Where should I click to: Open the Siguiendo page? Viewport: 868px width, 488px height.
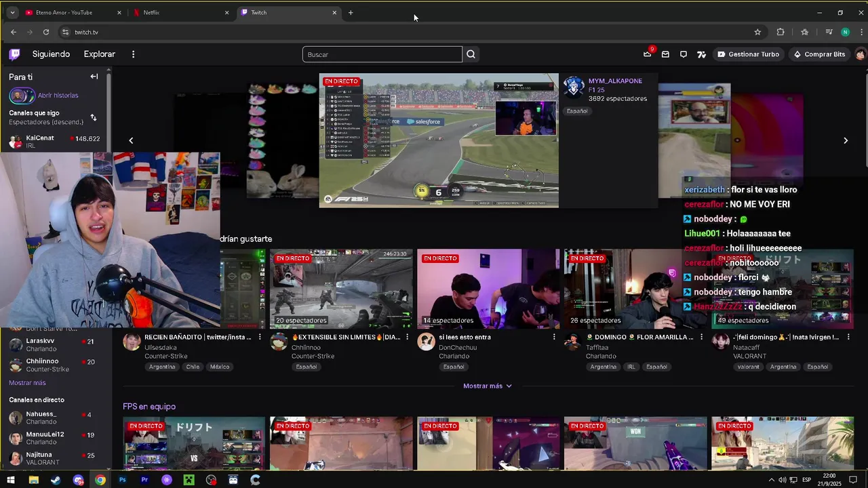51,54
